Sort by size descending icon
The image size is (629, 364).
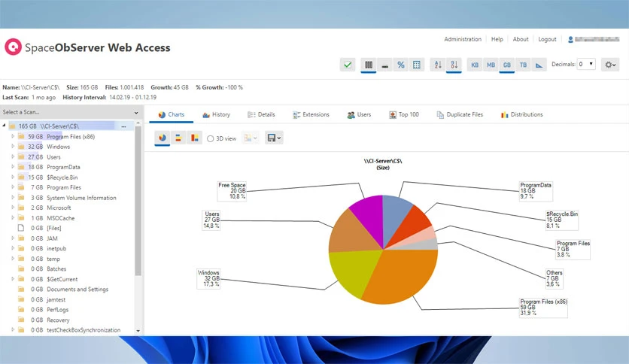(x=454, y=65)
